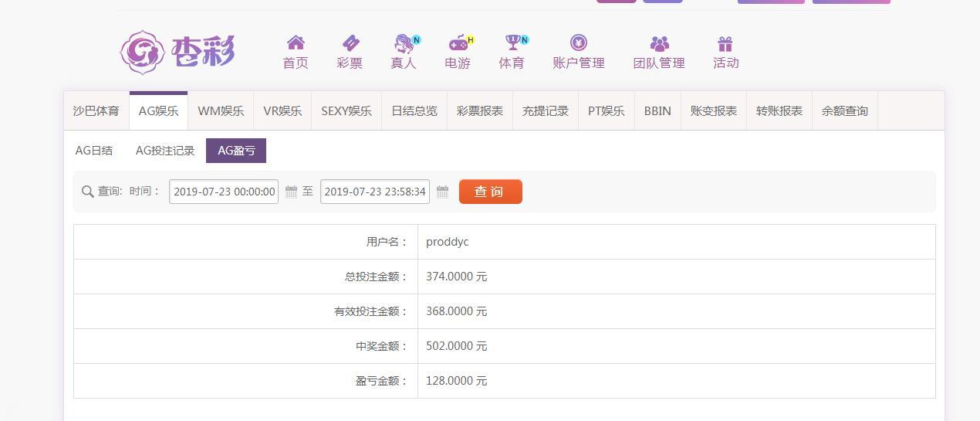Image resolution: width=980 pixels, height=421 pixels.
Task: Click the 活动 nav label
Action: tap(726, 63)
